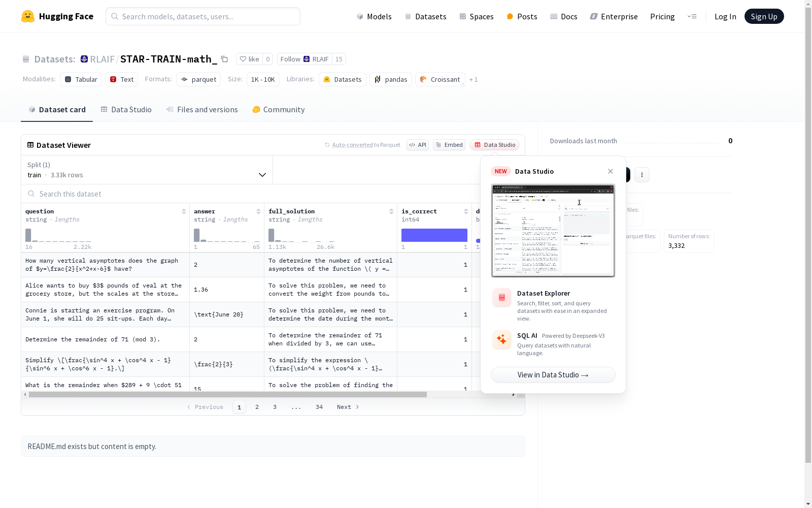The image size is (812, 508).
Task: Go to page 3 of the dataset
Action: click(x=275, y=407)
